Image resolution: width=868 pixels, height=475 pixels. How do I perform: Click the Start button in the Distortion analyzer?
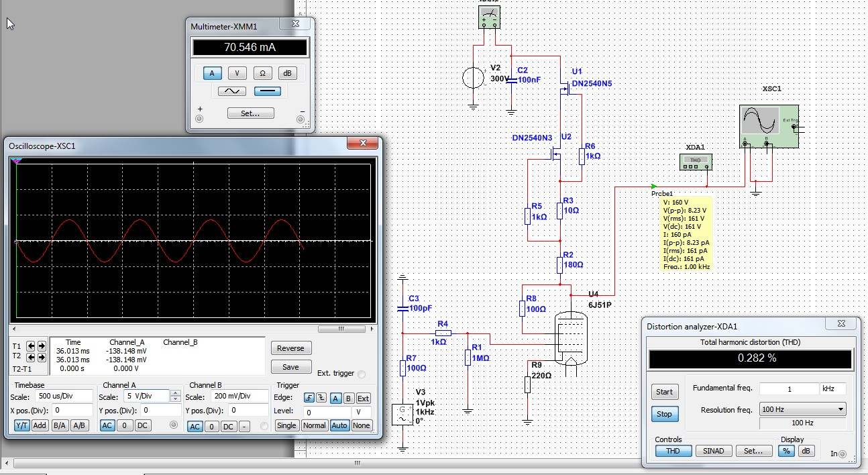pyautogui.click(x=664, y=392)
